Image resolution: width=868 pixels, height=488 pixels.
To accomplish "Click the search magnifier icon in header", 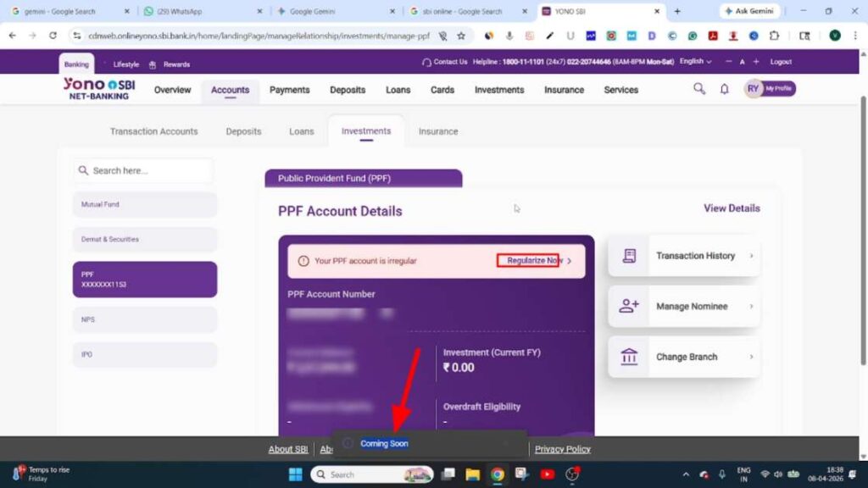I will click(699, 89).
